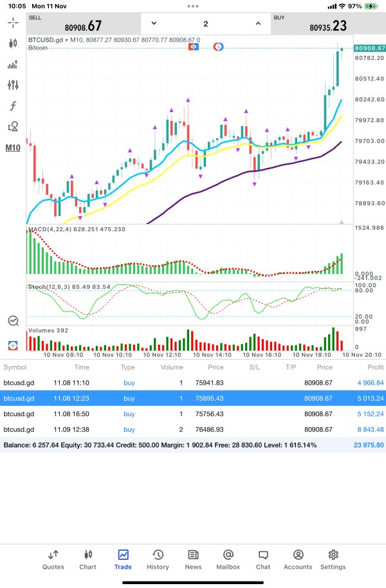Tap BUY at 80935.23
The height and width of the screenshot is (588, 386).
pos(328,24)
